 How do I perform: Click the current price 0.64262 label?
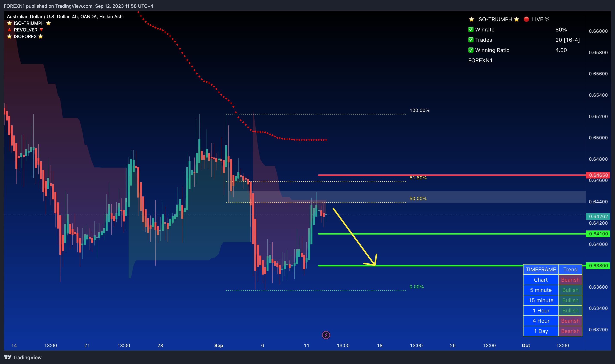pyautogui.click(x=598, y=216)
